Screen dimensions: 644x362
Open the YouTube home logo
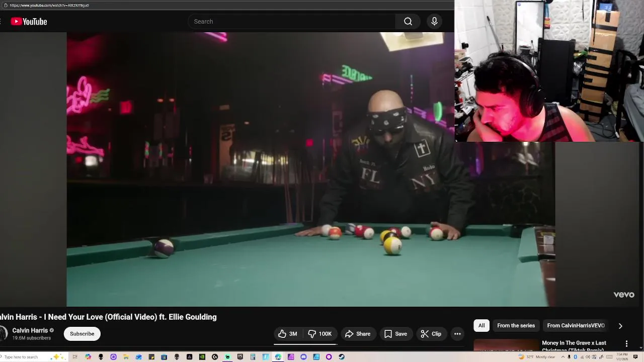point(29,22)
